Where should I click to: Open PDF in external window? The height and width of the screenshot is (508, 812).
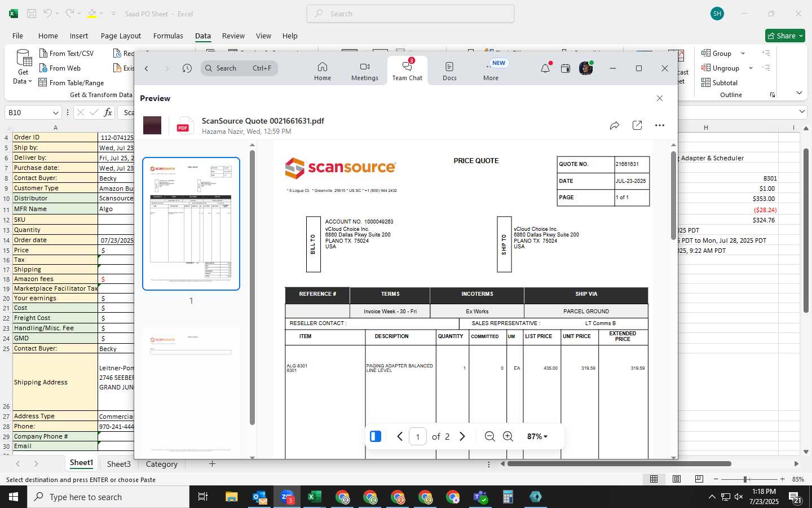tap(637, 125)
